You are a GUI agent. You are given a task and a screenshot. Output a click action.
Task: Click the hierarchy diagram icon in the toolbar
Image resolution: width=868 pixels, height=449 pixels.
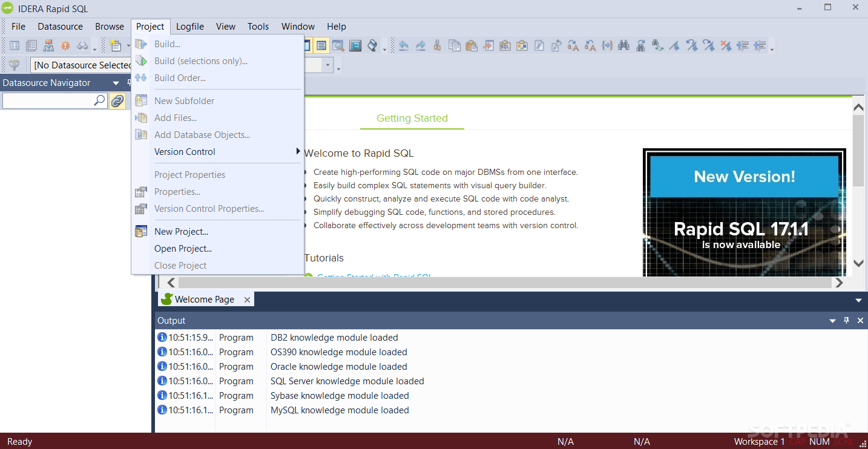[48, 45]
